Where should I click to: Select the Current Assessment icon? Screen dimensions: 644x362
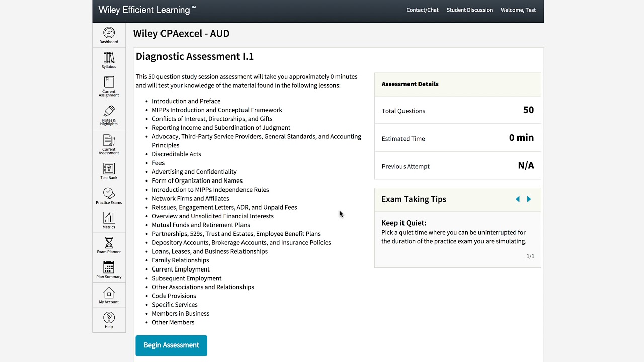coord(109,140)
